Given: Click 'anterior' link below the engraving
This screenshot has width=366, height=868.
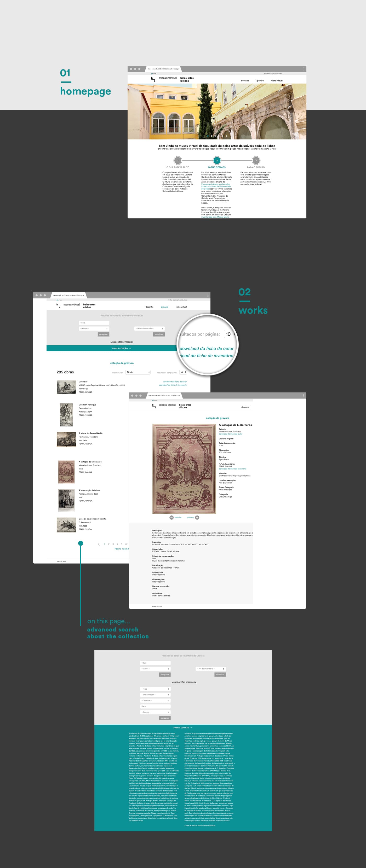Looking at the screenshot, I should pos(178,517).
